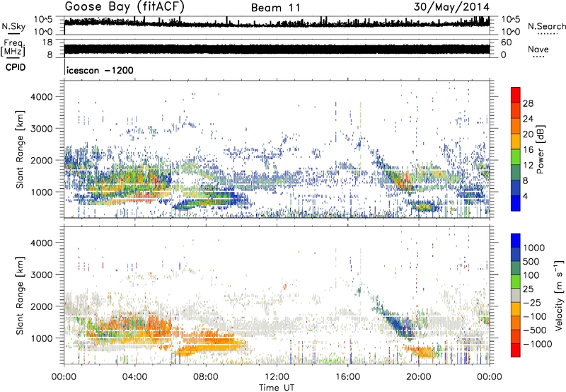Pick the red bottom segment of Velocity bar
This screenshot has height=392, width=566.
pyautogui.click(x=516, y=350)
